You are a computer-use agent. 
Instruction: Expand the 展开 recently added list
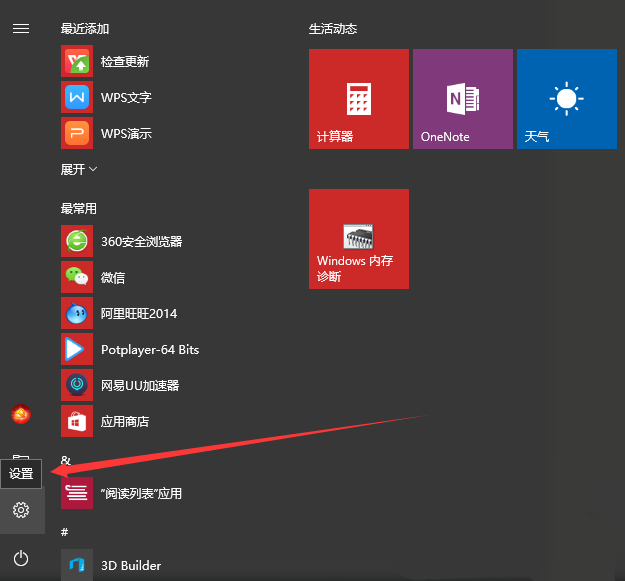[79, 169]
